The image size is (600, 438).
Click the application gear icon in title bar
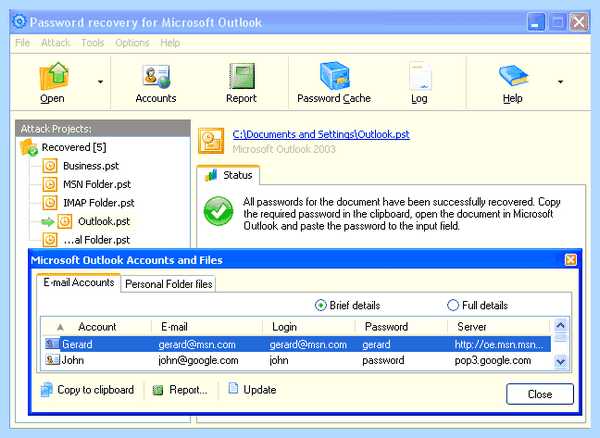[19, 21]
